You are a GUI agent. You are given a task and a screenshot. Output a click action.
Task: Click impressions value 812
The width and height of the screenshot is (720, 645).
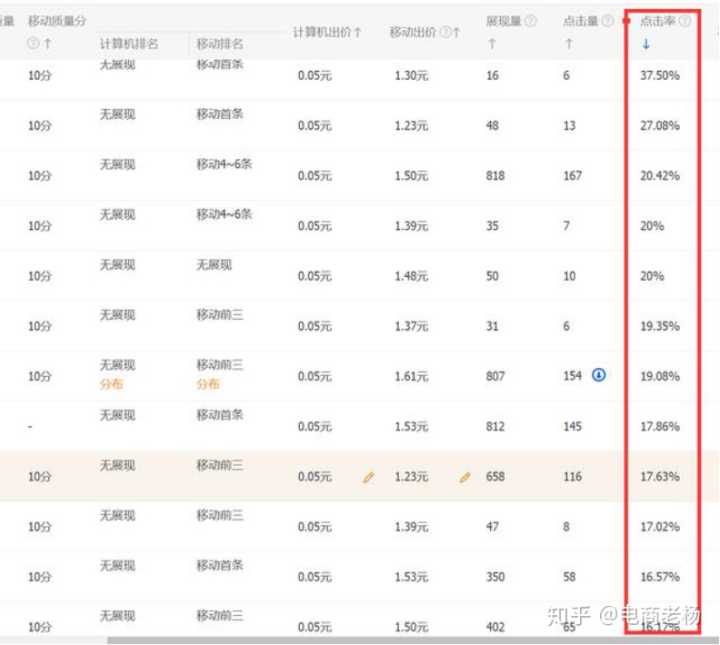495,426
